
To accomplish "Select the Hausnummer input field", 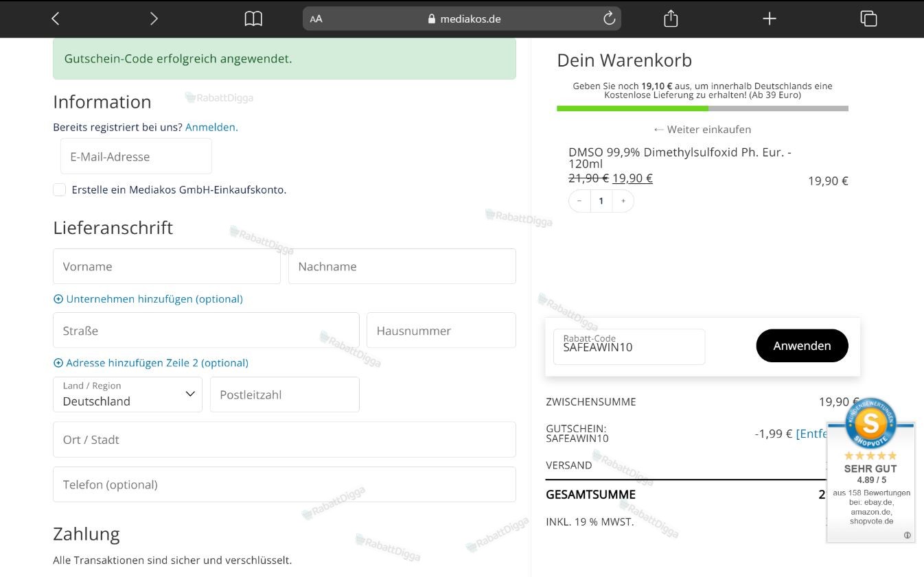I will 441,331.
